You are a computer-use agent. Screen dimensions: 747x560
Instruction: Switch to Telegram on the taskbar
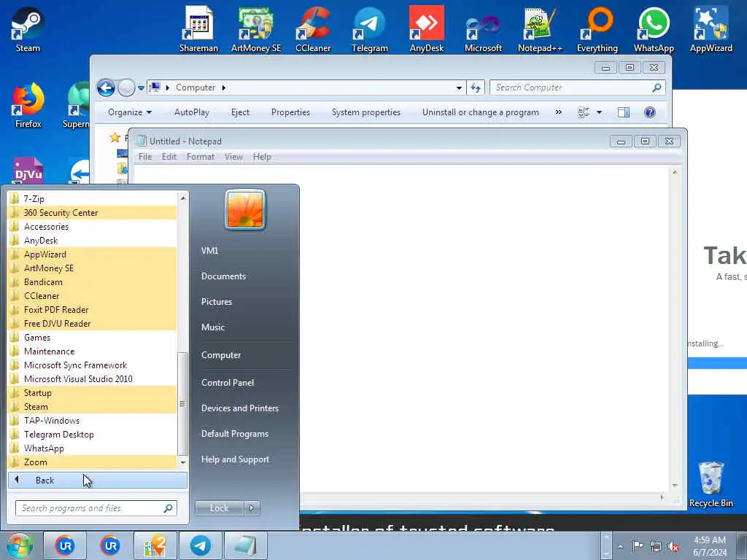click(x=201, y=545)
